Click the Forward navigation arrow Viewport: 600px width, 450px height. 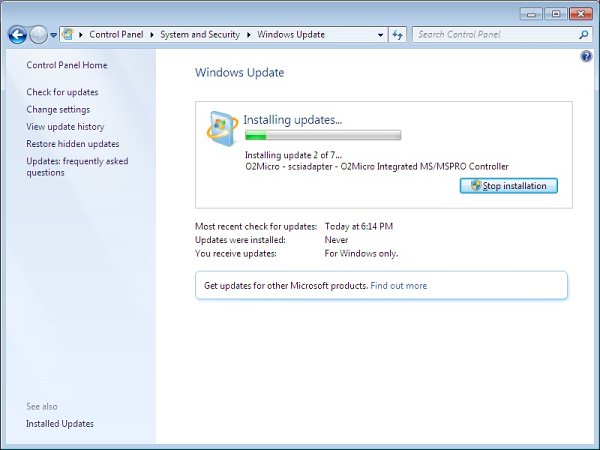click(38, 35)
